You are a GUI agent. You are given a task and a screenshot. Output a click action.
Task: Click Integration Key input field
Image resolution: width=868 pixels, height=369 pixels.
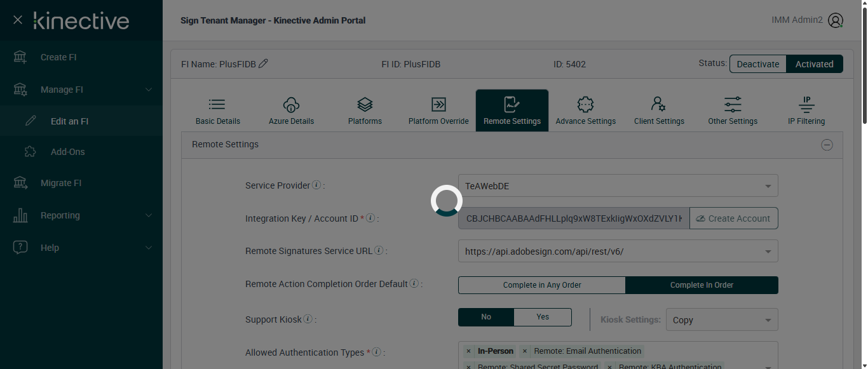tap(574, 218)
